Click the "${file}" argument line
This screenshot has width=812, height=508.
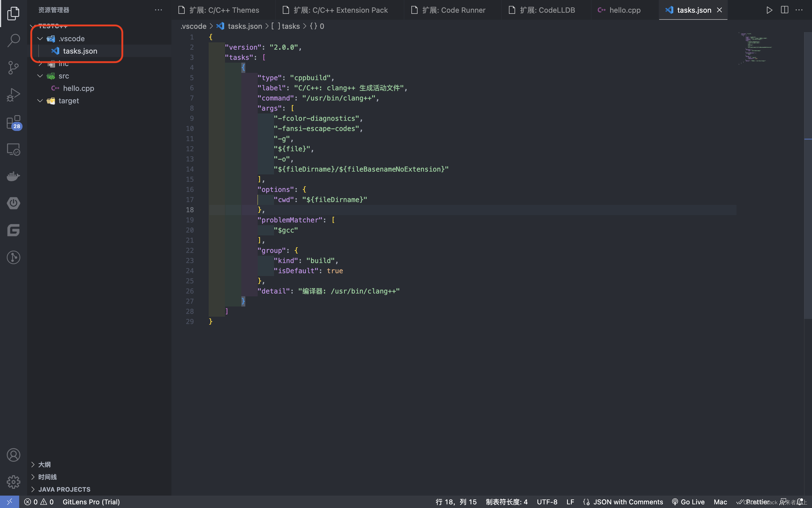pos(292,149)
